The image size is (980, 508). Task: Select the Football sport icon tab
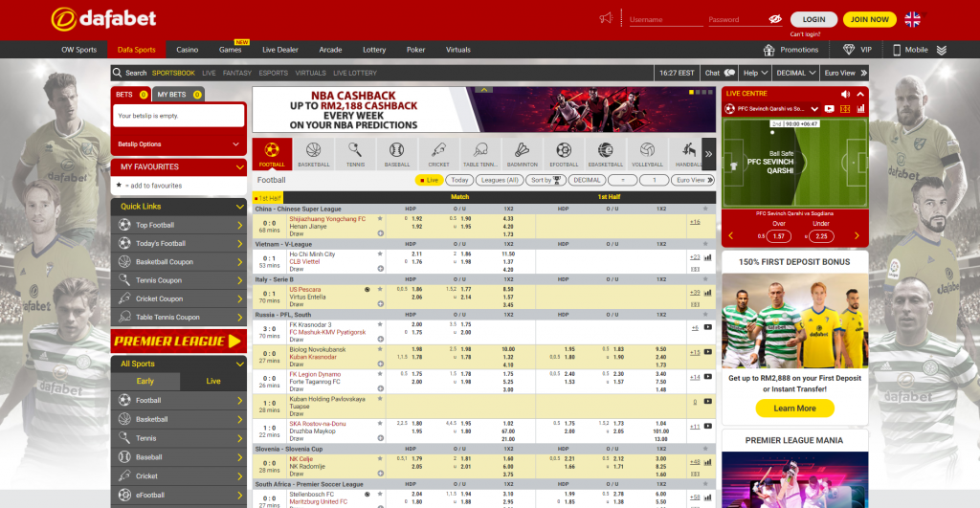[x=272, y=154]
